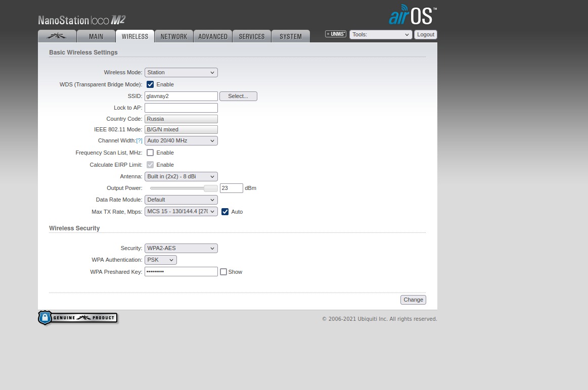Click the airOS logo
Screen dimensions: 588x390
click(412, 15)
